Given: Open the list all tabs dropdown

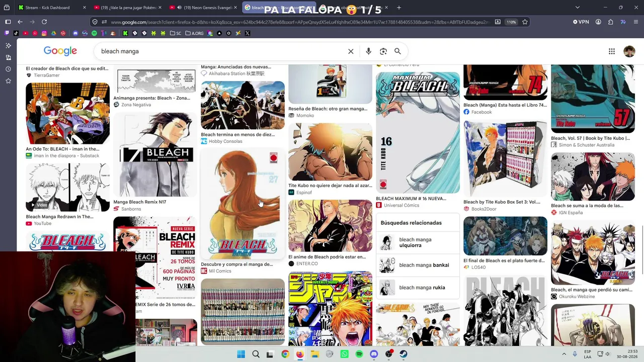Looking at the screenshot, I should coord(577,8).
